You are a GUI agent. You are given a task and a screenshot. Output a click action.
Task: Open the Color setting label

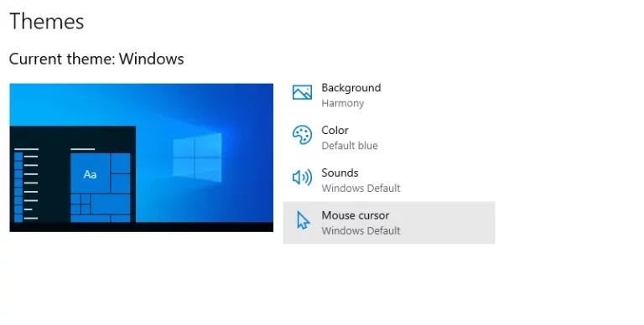click(x=335, y=131)
